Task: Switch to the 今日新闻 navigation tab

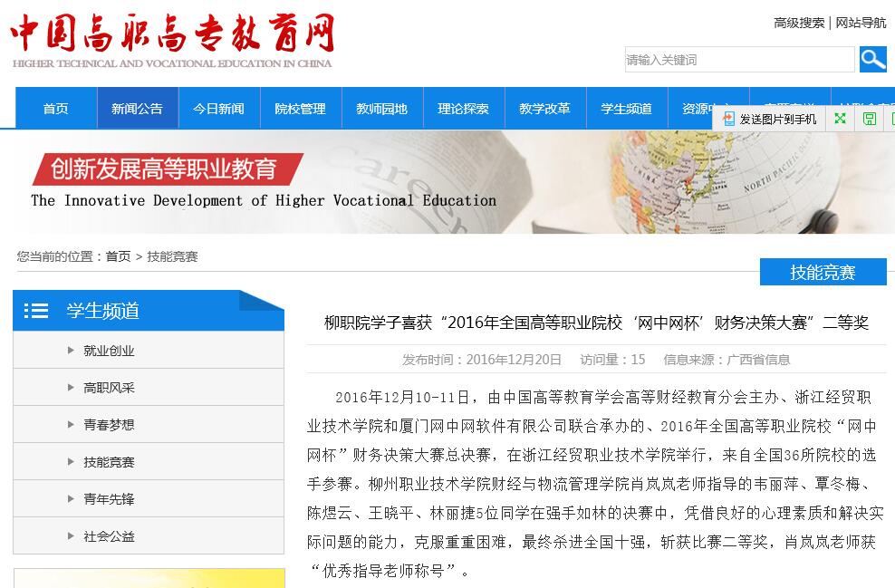Action: coord(218,109)
